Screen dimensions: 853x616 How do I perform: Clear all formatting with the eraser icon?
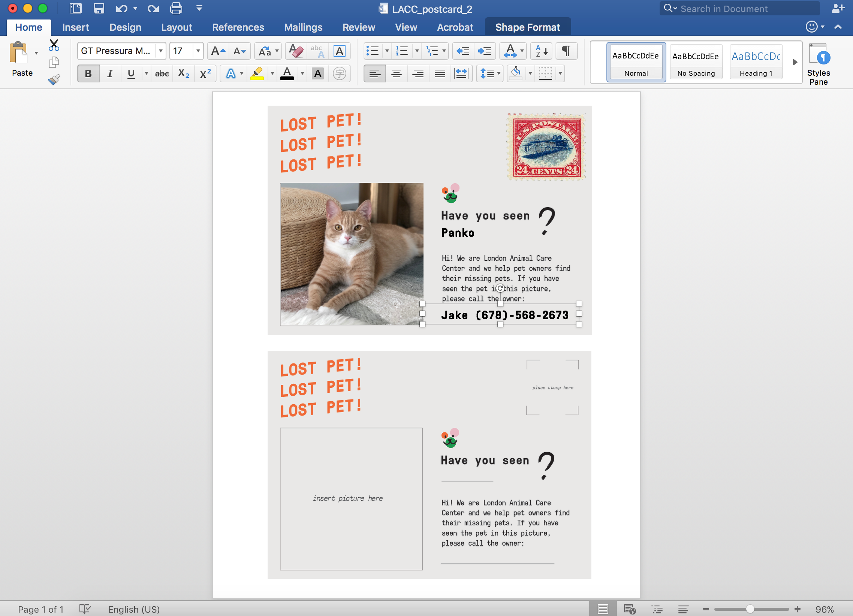(296, 51)
